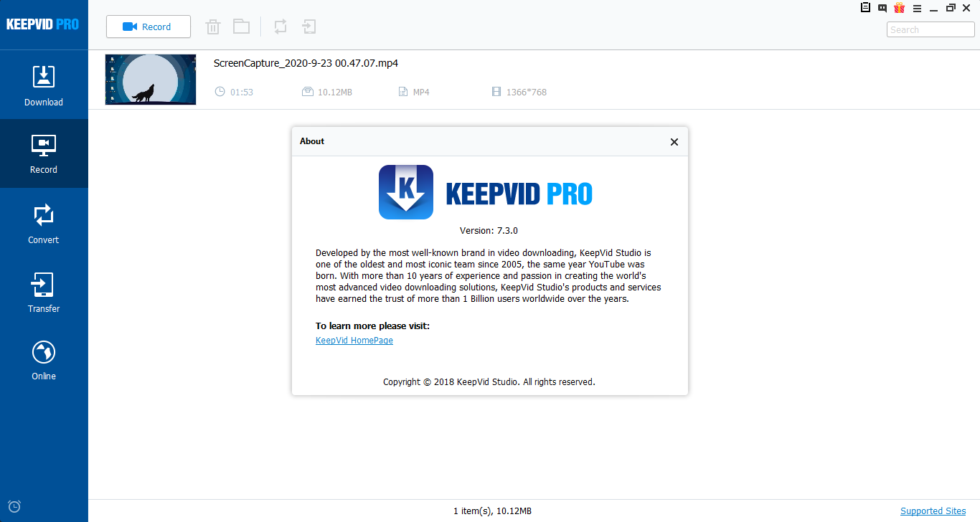
Task: Switch to the Convert section
Action: (x=44, y=223)
